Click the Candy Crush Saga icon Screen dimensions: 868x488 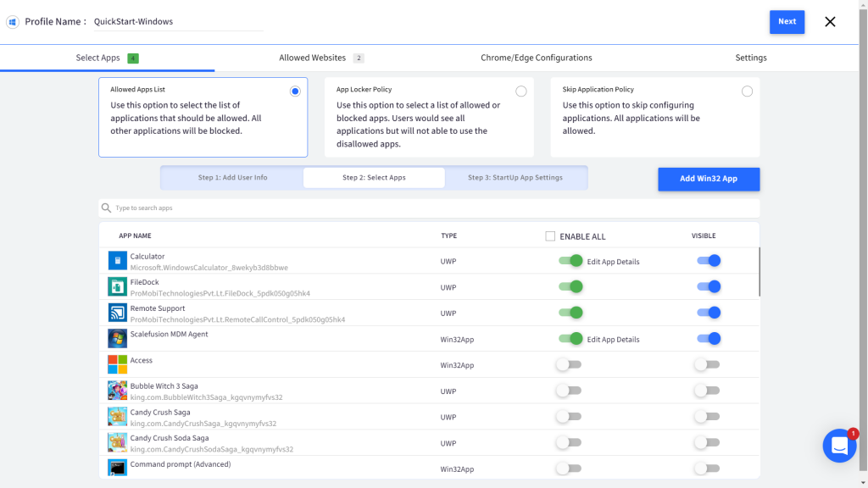(x=117, y=417)
